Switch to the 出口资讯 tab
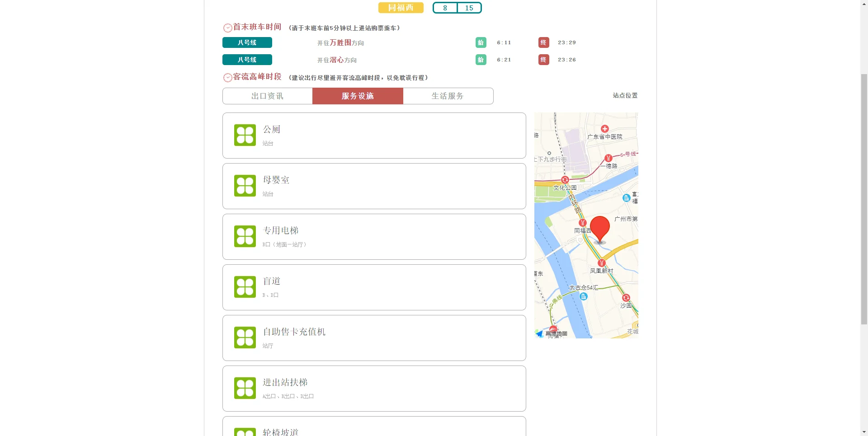 [x=267, y=96]
